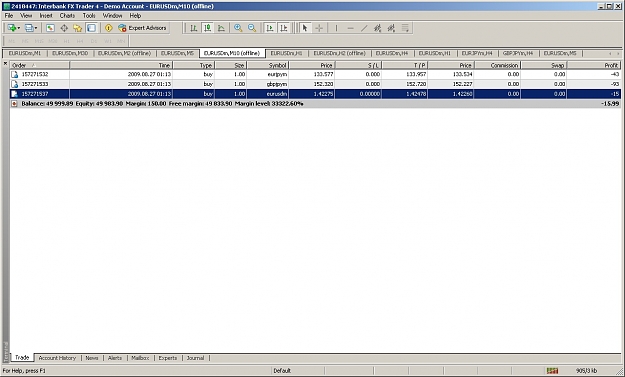Toggle the Market Watch window icon
Viewport: 625px width, 377px height.
click(x=50, y=28)
